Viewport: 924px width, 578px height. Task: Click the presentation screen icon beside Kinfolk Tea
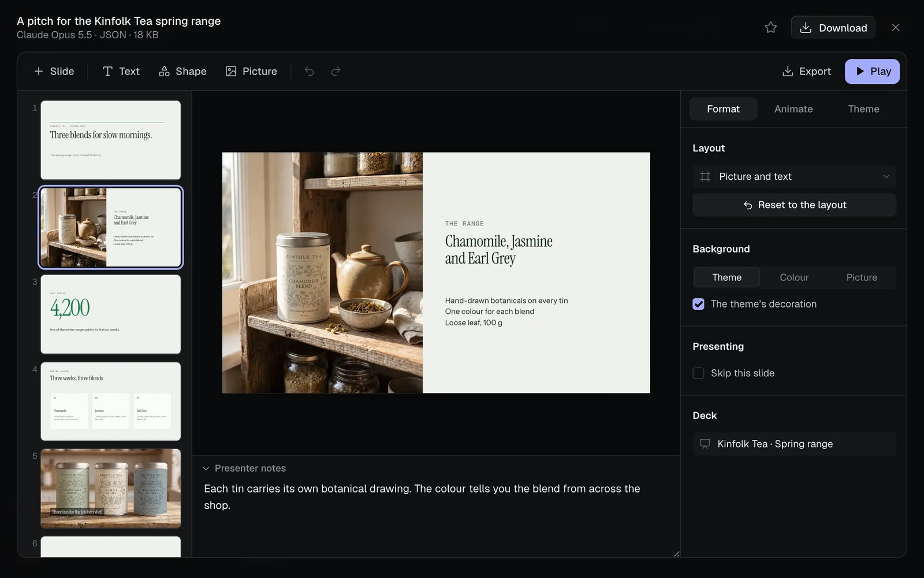[705, 444]
